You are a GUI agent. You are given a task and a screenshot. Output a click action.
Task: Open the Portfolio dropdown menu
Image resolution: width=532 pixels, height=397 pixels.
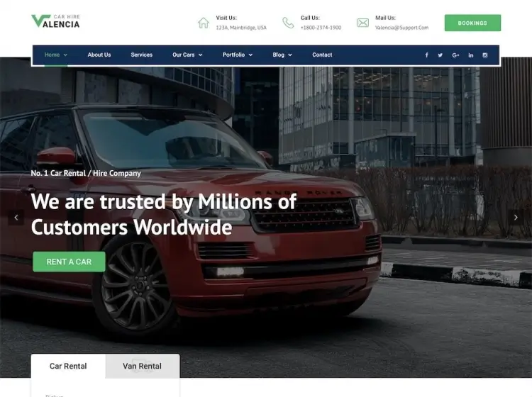(238, 55)
